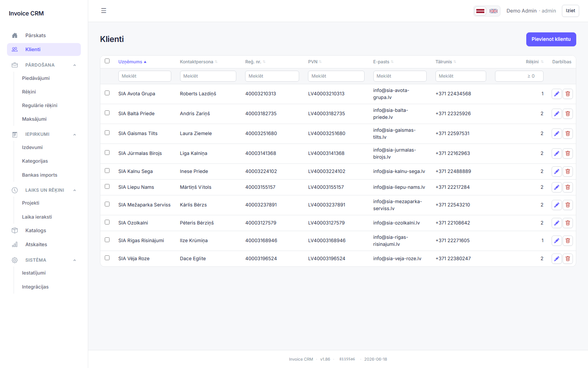Open Integrācijas in the sidebar
588x368 pixels.
click(35, 287)
